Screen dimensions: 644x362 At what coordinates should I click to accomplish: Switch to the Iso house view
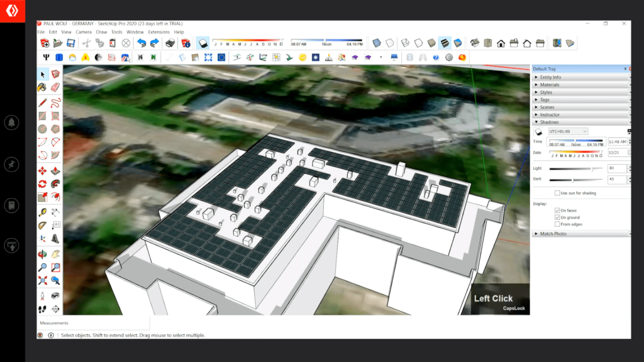(x=475, y=43)
